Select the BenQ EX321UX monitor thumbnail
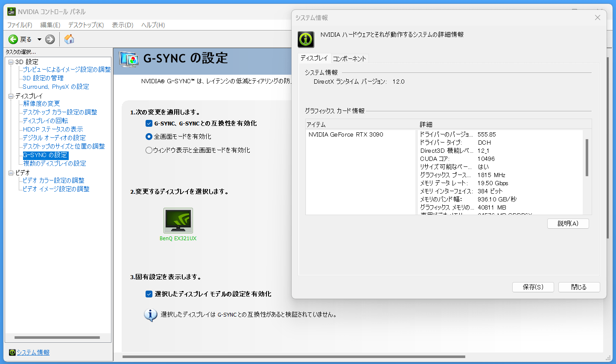616x364 pixels. coord(178,220)
